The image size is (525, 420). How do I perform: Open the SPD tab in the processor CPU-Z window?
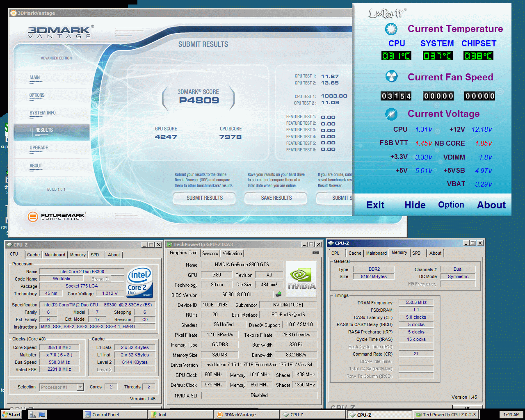pos(95,255)
